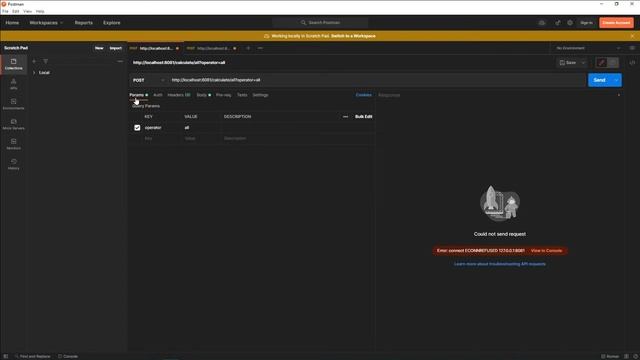The image size is (640, 360).
Task: Open the Environments sidebar panel
Action: (x=13, y=104)
